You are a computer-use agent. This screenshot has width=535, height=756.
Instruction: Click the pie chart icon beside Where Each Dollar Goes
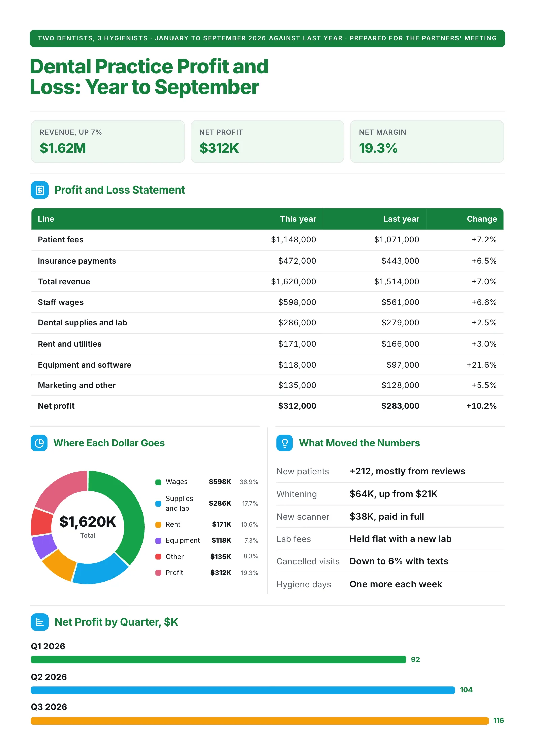39,443
